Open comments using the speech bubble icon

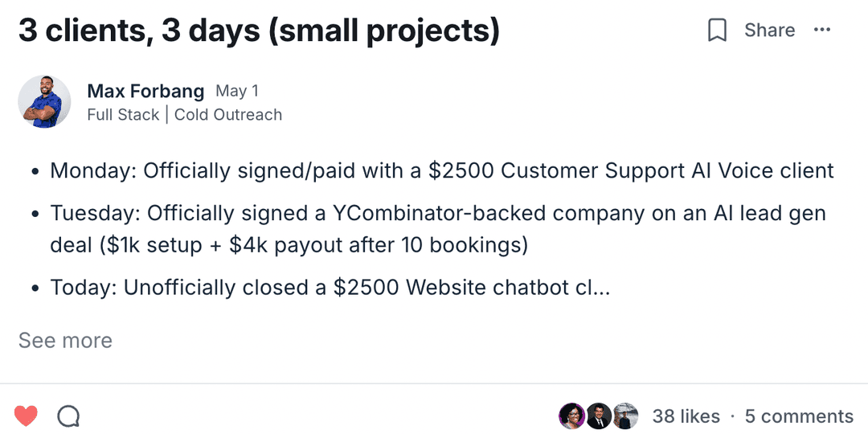point(68,416)
